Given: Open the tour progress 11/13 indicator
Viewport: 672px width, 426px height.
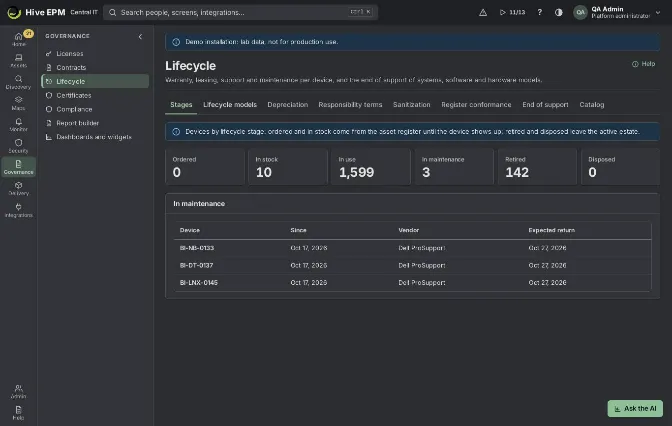Looking at the screenshot, I should pos(512,12).
